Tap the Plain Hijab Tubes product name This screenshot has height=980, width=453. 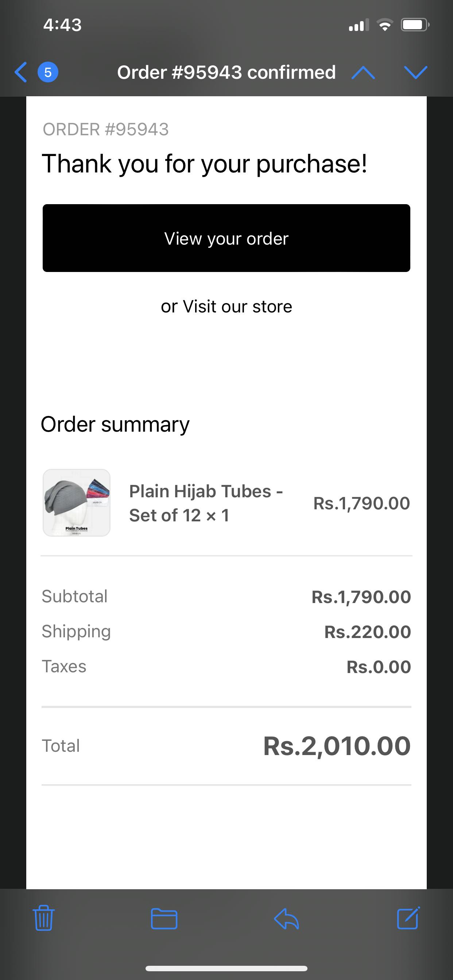point(206,503)
